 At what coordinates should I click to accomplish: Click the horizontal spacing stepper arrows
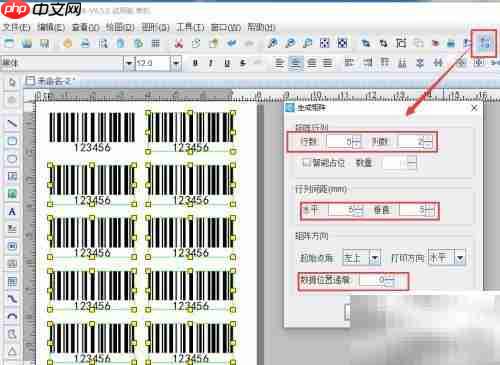click(x=358, y=210)
